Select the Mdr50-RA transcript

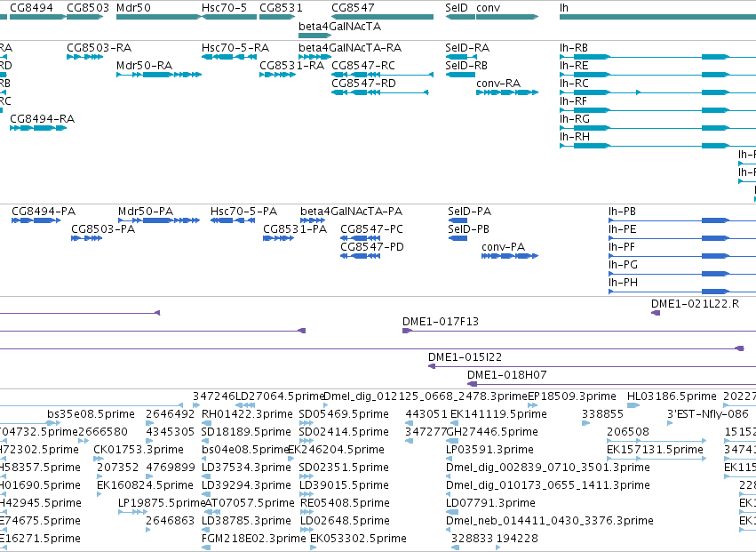point(159,75)
